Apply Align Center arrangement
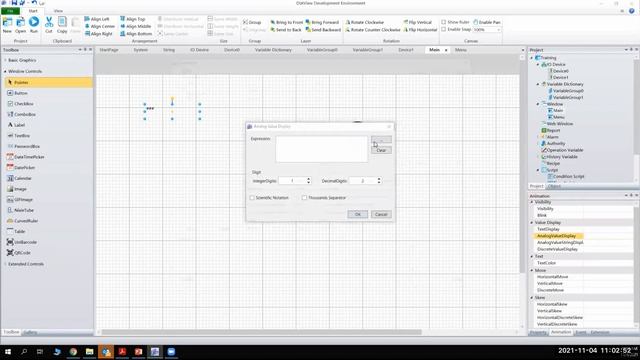 [100, 26]
